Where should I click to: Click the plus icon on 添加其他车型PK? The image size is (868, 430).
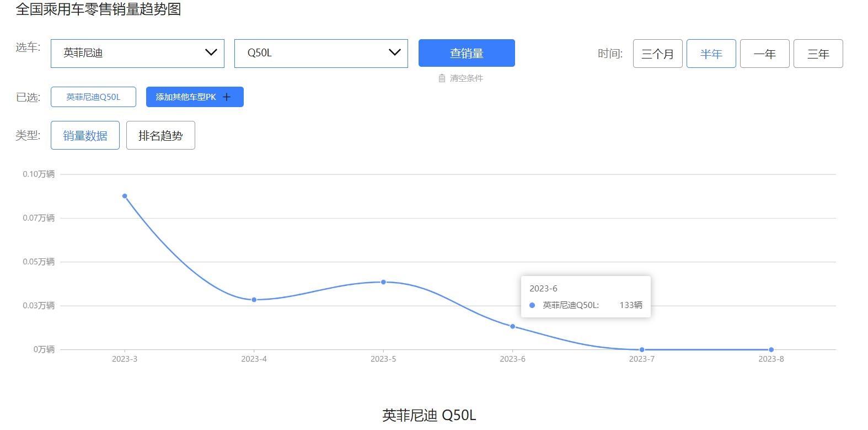tap(227, 97)
